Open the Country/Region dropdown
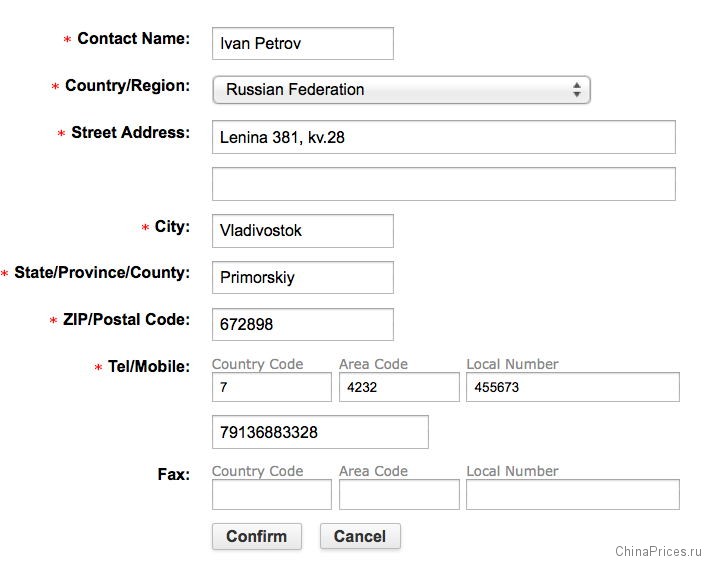This screenshot has height=561, width=708. (x=400, y=90)
